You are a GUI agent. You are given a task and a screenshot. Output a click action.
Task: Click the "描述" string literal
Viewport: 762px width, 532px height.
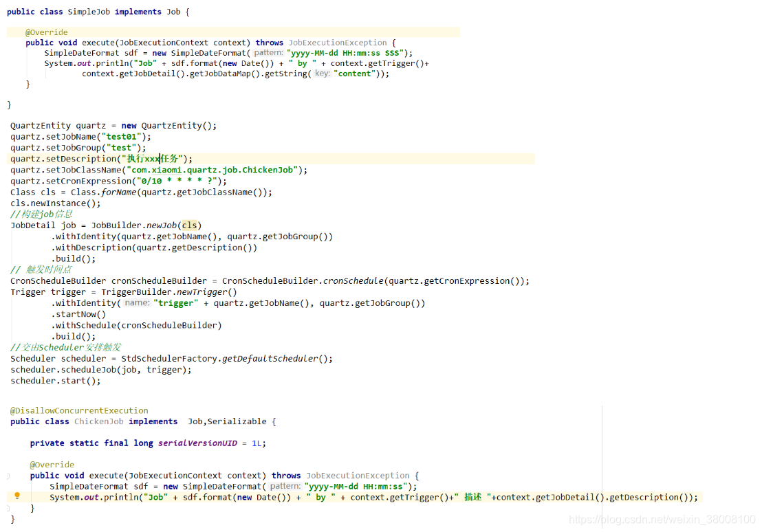(473, 498)
